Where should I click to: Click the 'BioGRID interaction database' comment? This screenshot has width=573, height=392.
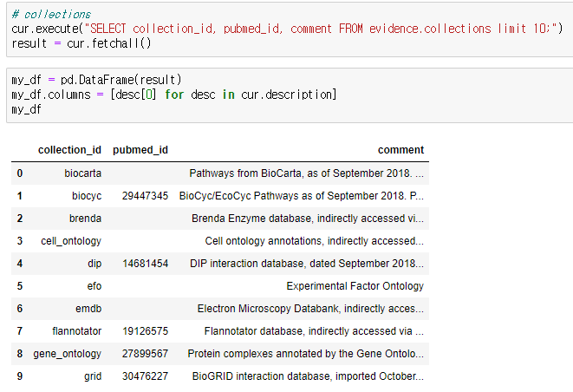[x=308, y=376]
